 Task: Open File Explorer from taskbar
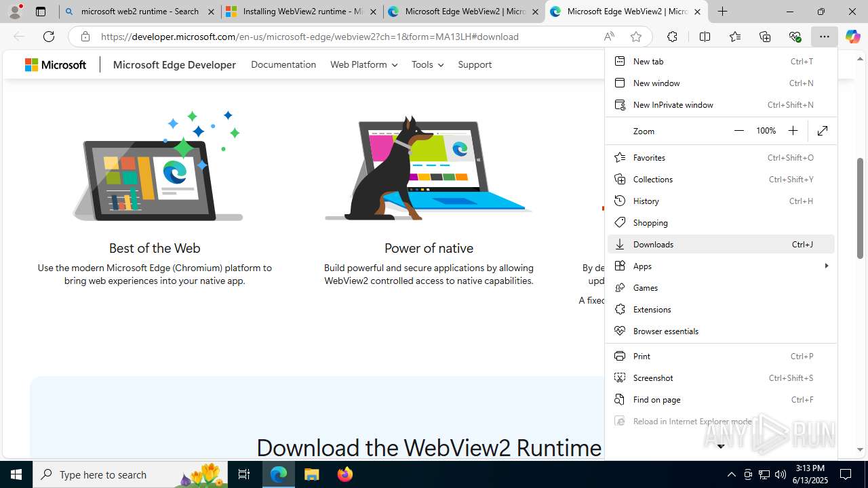312,474
